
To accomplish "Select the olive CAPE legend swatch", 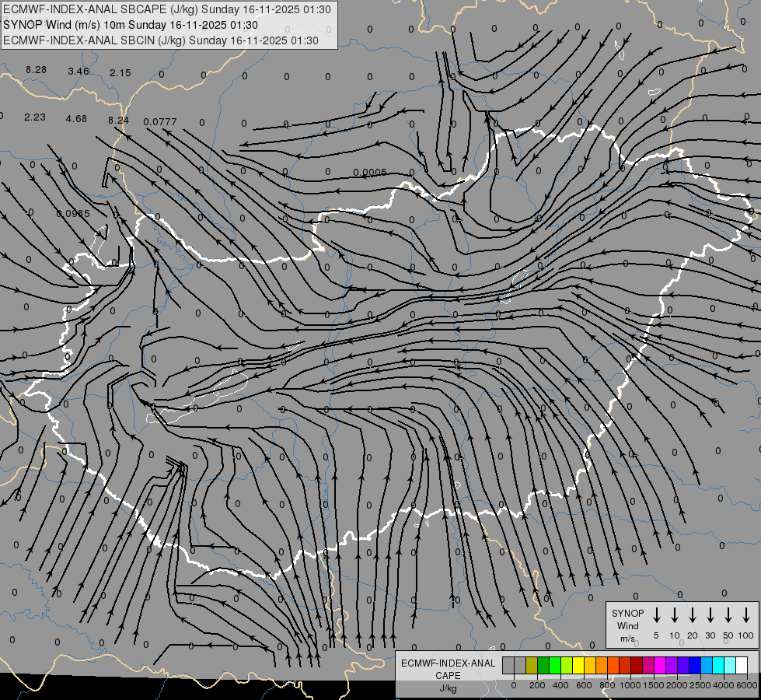I will 532,665.
